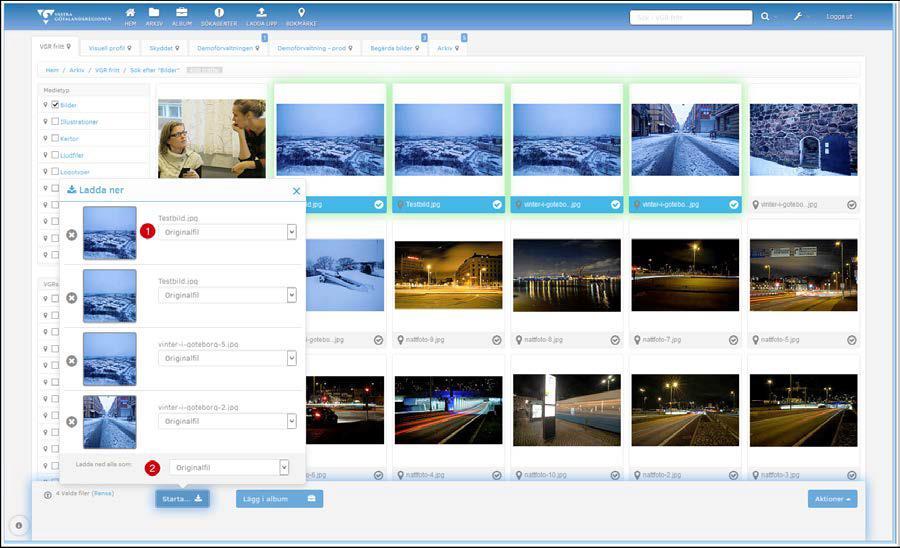Click the info icon beside 4 Valda filer
Image resolution: width=900 pixels, height=548 pixels.
pyautogui.click(x=48, y=495)
